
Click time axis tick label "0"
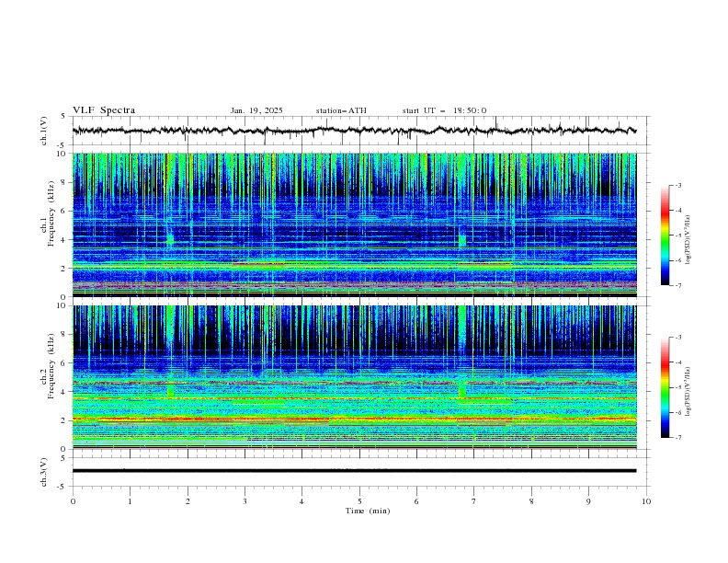coord(73,501)
